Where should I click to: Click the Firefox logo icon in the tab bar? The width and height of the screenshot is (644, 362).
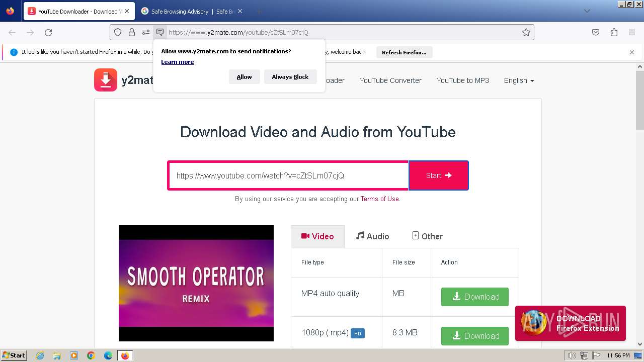click(10, 11)
